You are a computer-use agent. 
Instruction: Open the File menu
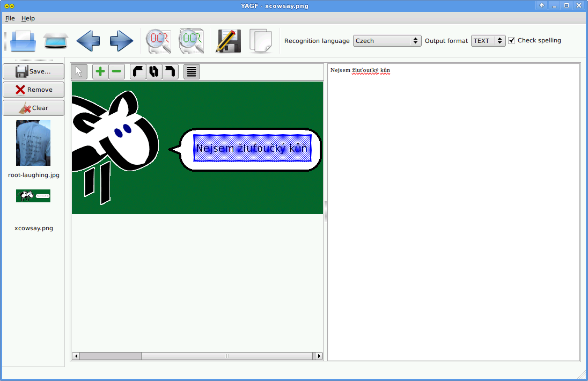(10, 18)
